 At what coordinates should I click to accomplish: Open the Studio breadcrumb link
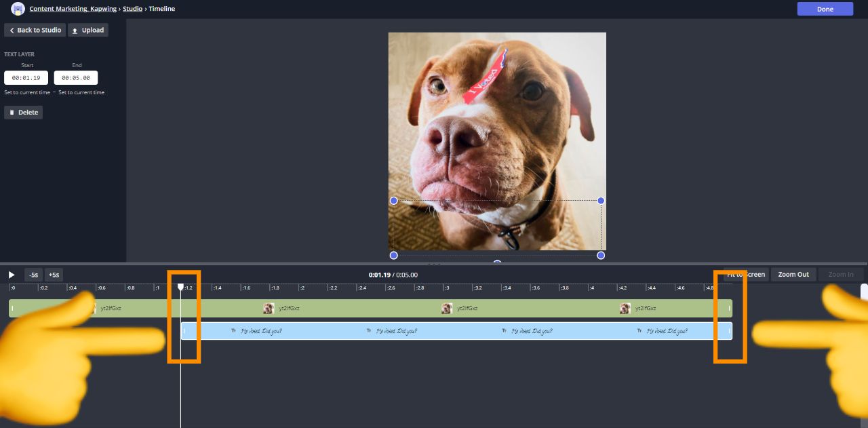click(132, 9)
